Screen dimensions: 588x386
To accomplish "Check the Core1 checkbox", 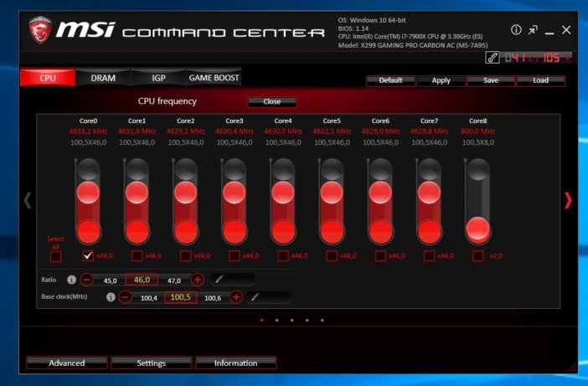I will pyautogui.click(x=137, y=256).
